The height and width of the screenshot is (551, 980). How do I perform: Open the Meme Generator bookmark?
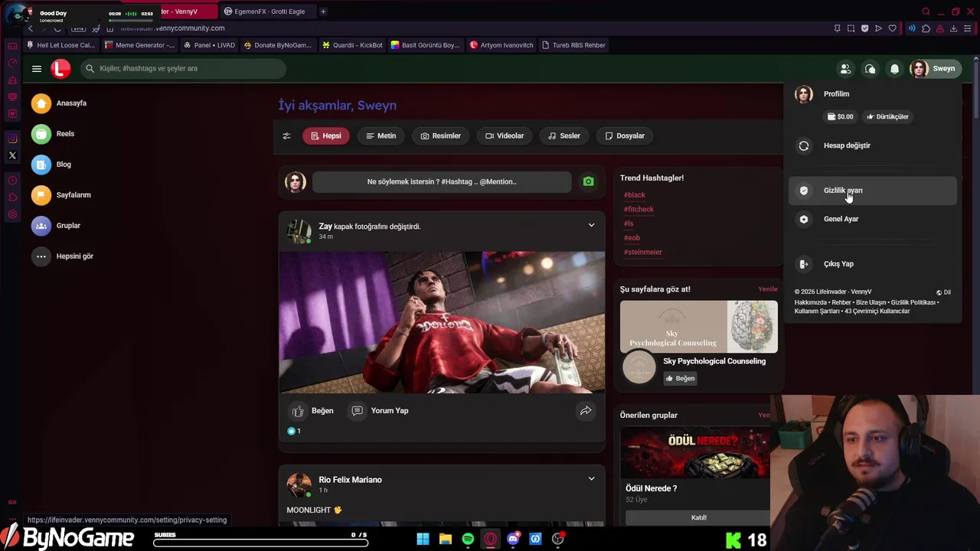[139, 45]
